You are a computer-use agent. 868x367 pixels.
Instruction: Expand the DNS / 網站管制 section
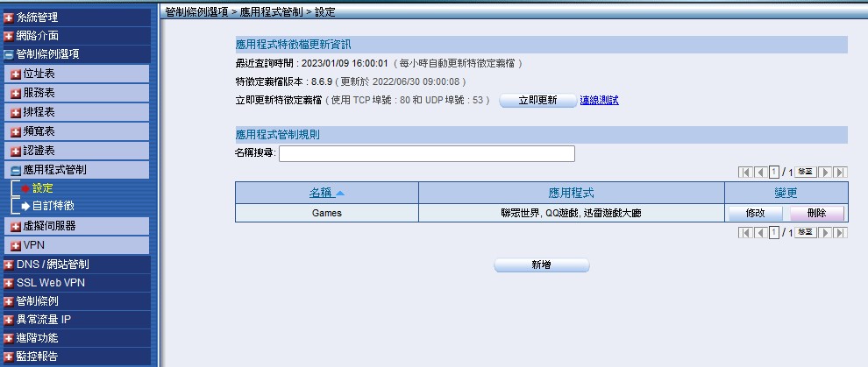pyautogui.click(x=52, y=265)
